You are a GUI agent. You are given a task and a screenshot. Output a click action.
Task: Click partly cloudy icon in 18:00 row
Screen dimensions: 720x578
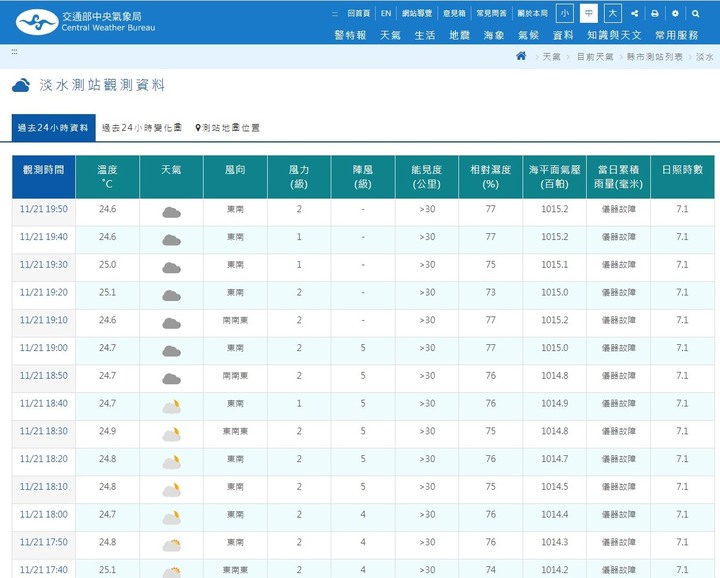(x=171, y=517)
